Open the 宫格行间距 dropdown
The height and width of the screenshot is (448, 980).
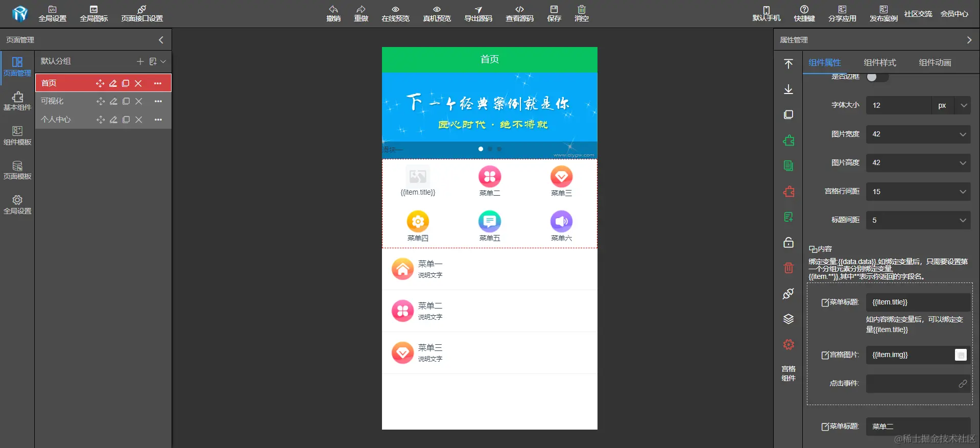[918, 192]
